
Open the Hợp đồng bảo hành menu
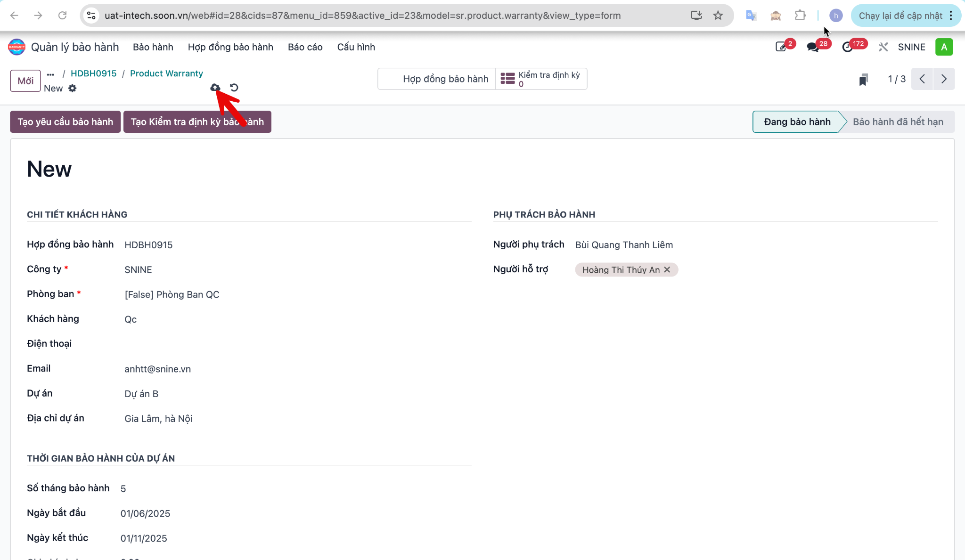pos(230,47)
